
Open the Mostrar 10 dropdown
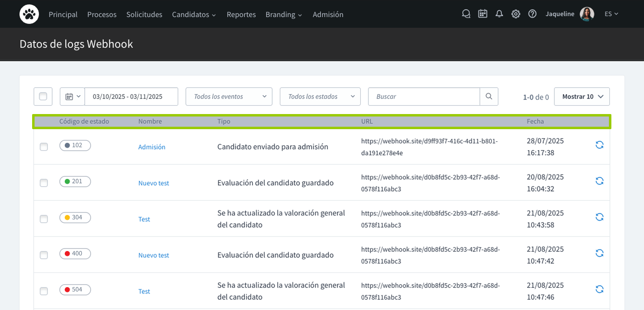(x=582, y=97)
